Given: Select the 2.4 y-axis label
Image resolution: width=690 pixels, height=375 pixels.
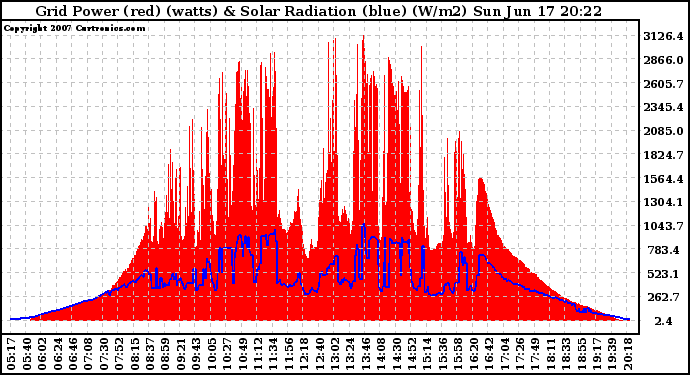Looking at the screenshot, I should [x=663, y=321].
